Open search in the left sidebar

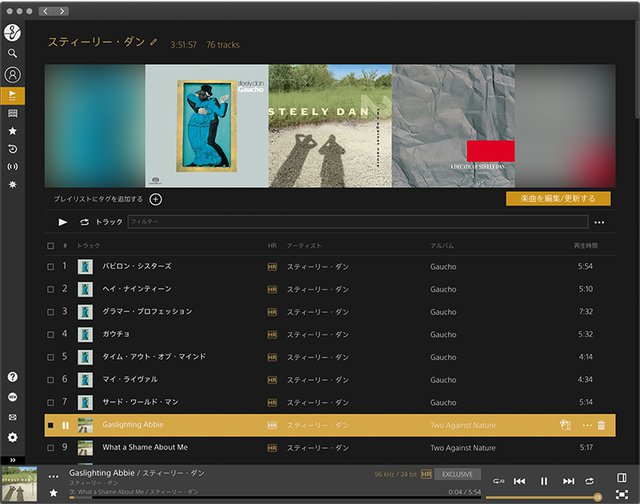click(x=13, y=53)
